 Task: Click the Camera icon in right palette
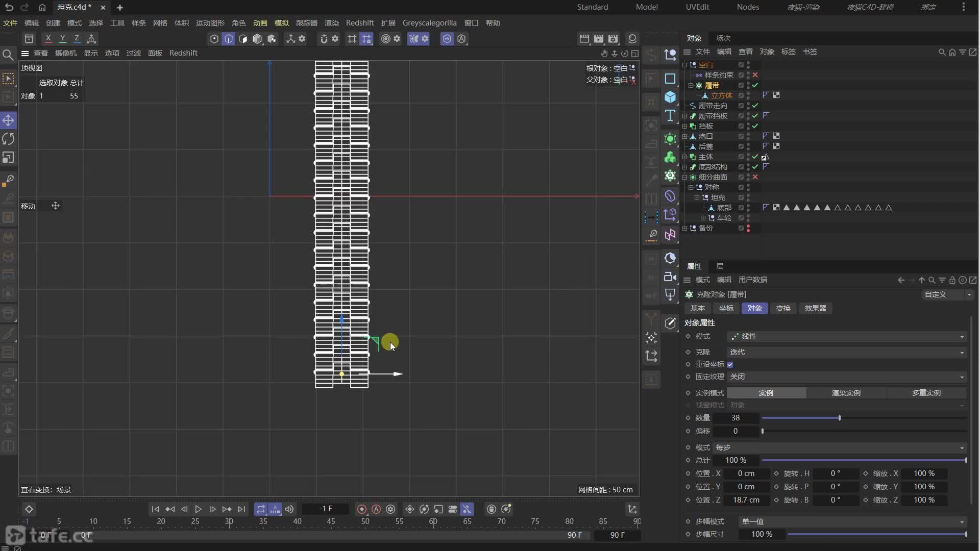coord(670,277)
